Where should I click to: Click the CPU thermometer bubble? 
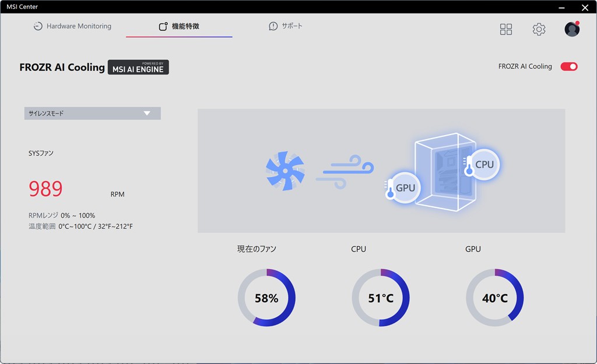click(x=482, y=164)
